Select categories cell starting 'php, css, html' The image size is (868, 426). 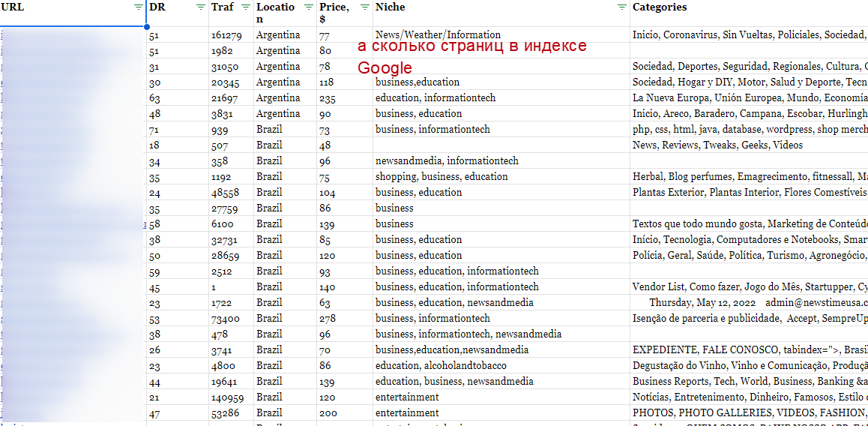[749, 130]
